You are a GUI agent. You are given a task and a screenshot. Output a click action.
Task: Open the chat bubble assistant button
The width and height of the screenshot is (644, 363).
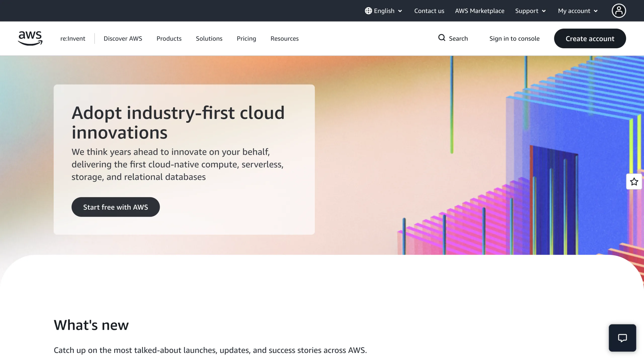tap(622, 338)
